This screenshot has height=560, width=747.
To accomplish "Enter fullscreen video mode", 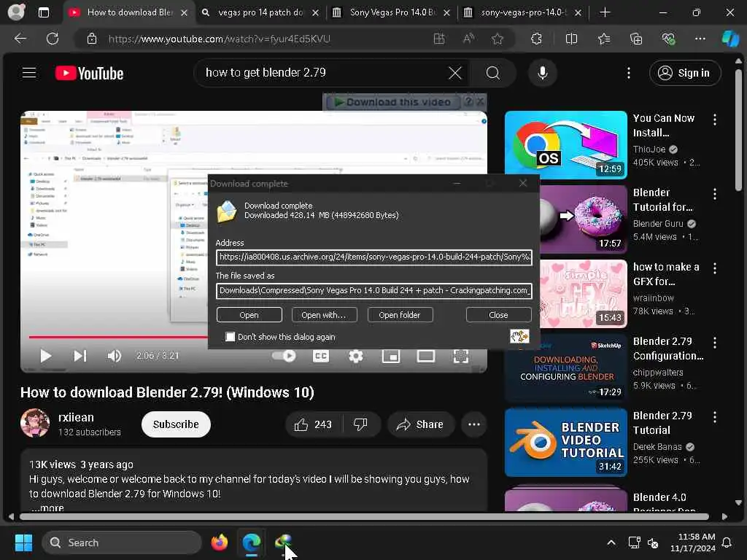I will [x=461, y=356].
